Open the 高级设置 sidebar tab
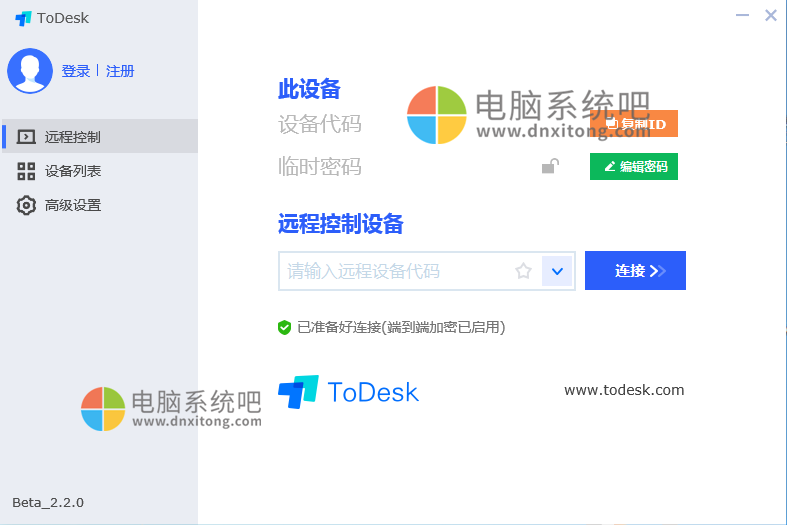 click(100, 205)
